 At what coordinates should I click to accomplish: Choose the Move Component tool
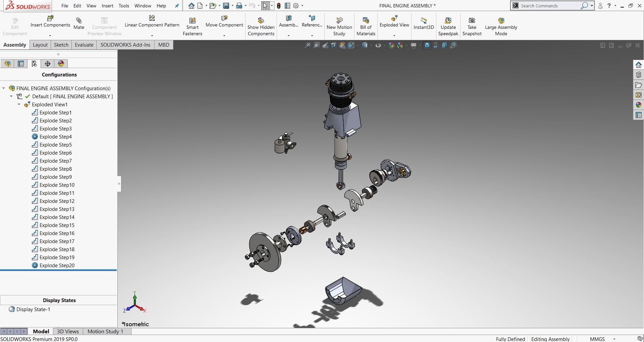point(224,21)
